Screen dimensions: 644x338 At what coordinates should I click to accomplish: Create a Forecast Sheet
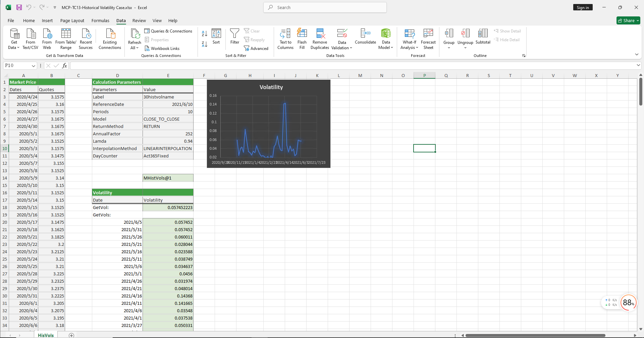[x=428, y=39]
